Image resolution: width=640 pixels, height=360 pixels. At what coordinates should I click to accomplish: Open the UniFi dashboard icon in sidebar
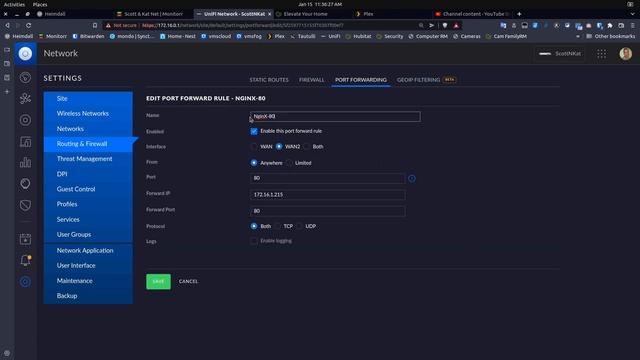click(25, 78)
